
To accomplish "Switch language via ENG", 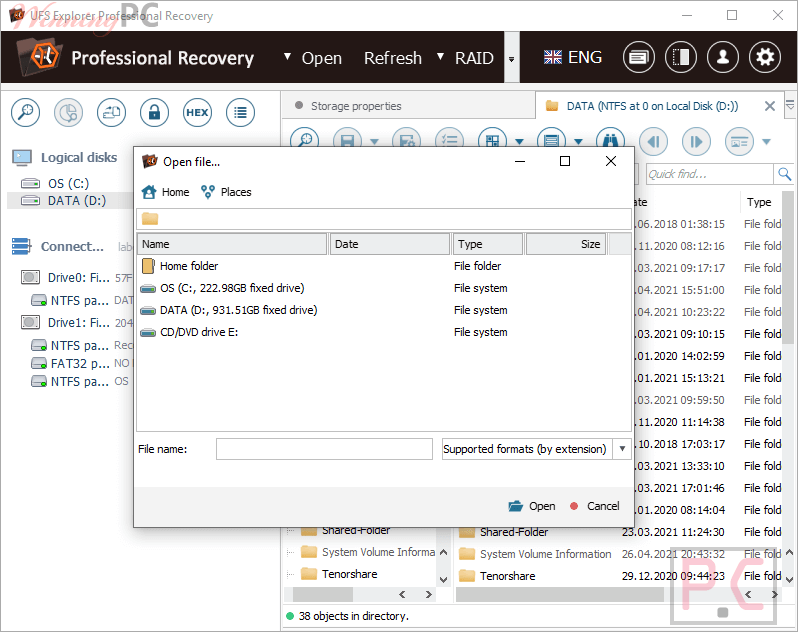I will coord(573,57).
